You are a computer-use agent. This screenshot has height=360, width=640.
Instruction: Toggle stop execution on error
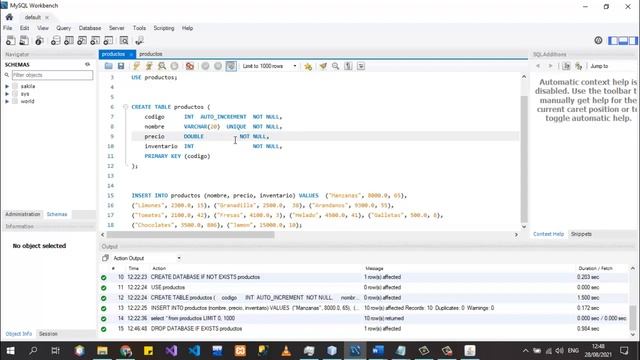click(190, 66)
